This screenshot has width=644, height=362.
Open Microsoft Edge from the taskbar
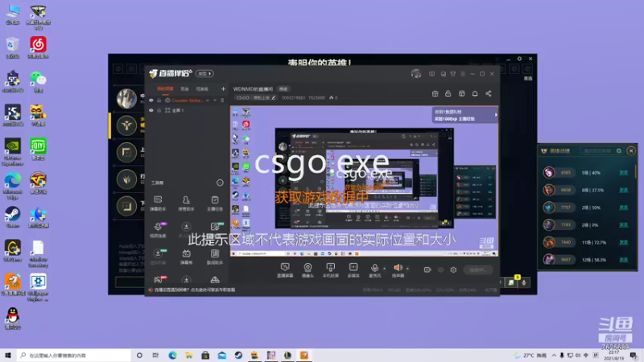pos(172,355)
